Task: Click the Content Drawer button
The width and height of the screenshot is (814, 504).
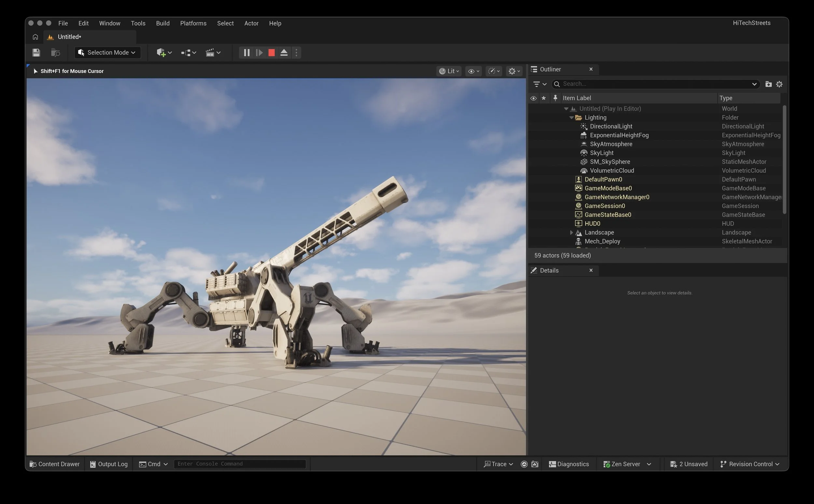Action: point(54,464)
